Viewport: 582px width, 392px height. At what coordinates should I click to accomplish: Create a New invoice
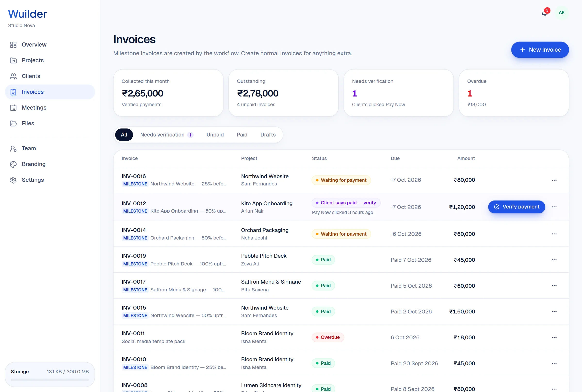[540, 50]
